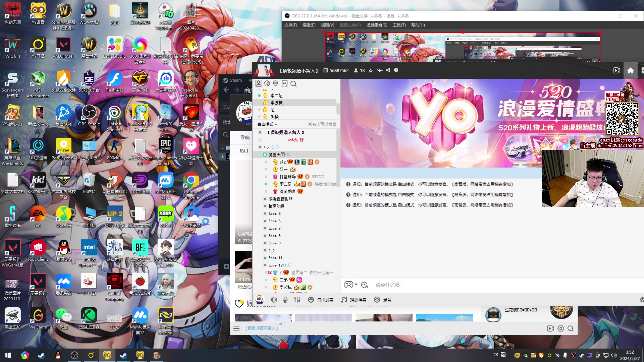Expand the Room 12(10) channel

279,265
